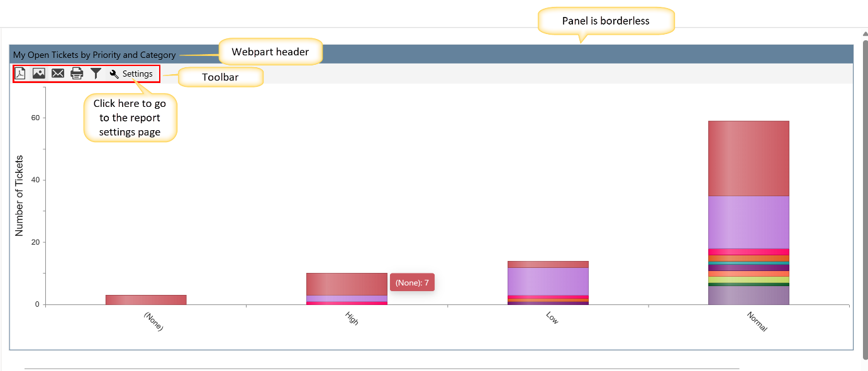
Task: Click the red top segment of the High bar
Action: coord(347,284)
